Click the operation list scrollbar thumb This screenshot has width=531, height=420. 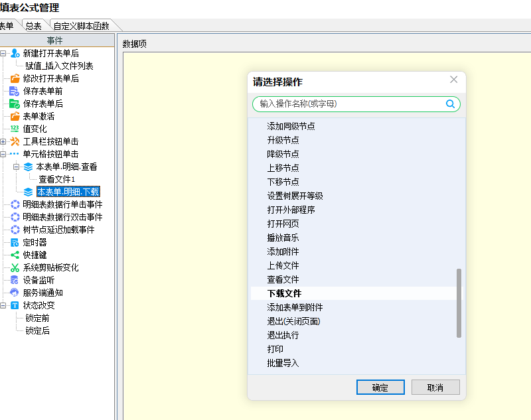[x=459, y=303]
